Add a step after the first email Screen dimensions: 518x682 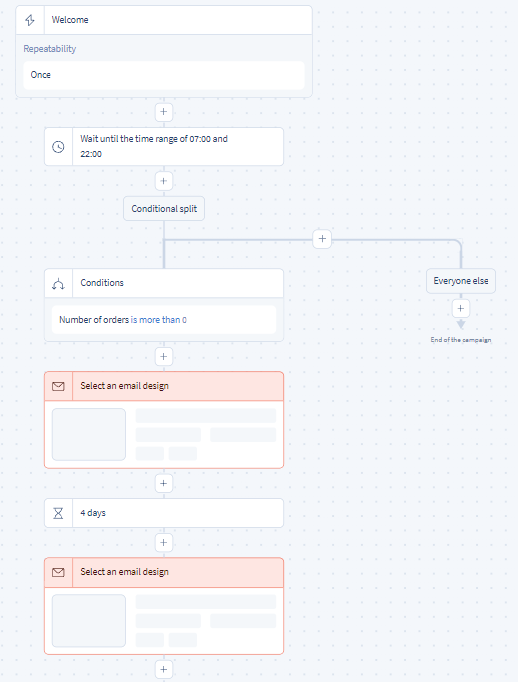pos(164,483)
